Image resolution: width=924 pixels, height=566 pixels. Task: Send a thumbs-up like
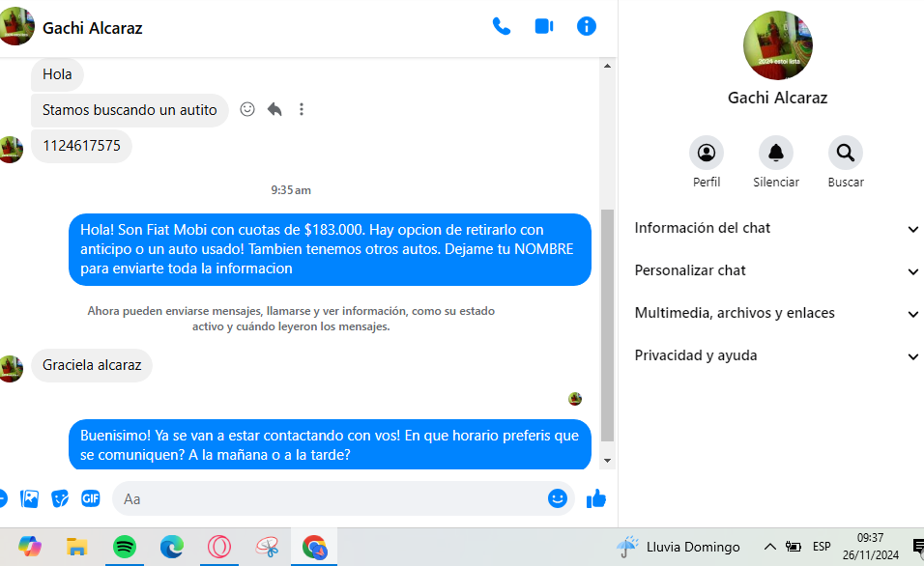click(x=596, y=498)
